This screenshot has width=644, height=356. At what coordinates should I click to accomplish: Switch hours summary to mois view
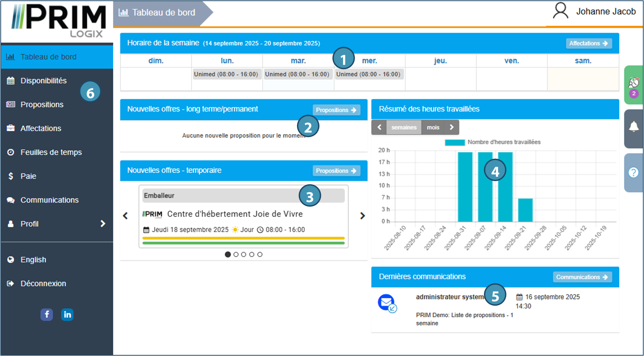433,127
